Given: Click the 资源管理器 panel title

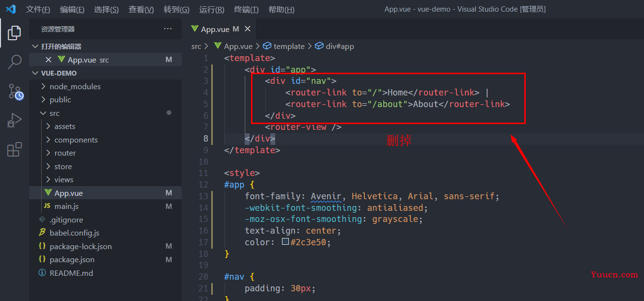Looking at the screenshot, I should coord(58,29).
